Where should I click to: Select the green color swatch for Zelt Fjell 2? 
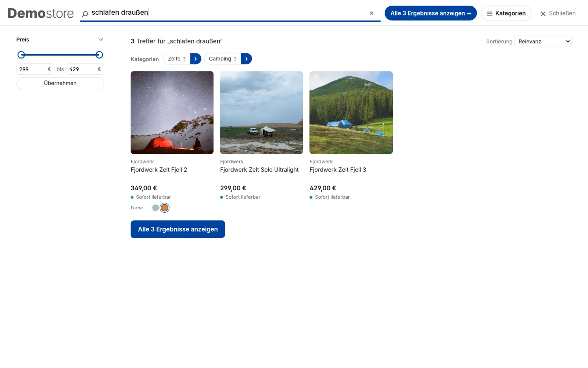click(x=155, y=208)
